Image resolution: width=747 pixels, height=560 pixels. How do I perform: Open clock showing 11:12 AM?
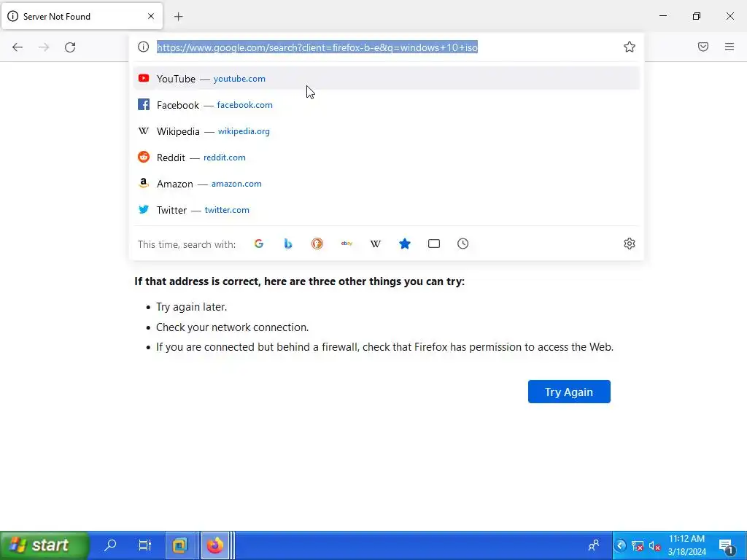[x=686, y=545]
